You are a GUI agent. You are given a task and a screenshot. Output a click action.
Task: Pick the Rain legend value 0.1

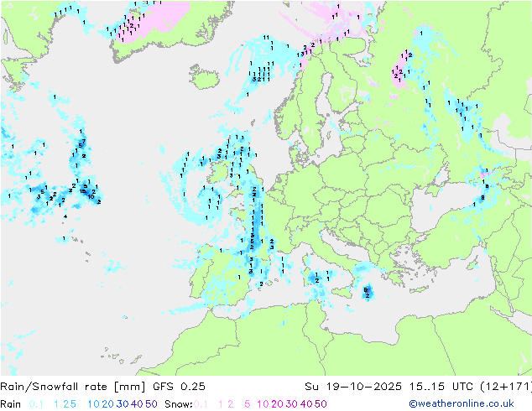click(36, 404)
